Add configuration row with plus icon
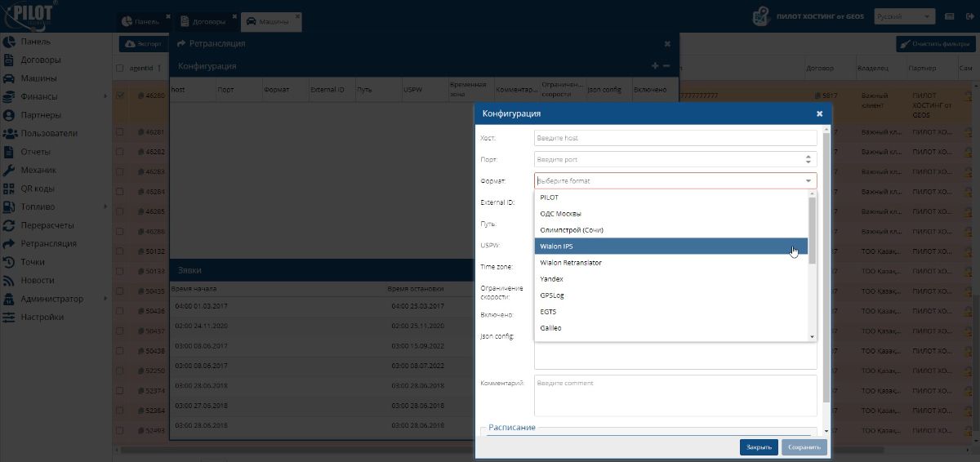The height and width of the screenshot is (462, 980). [655, 66]
